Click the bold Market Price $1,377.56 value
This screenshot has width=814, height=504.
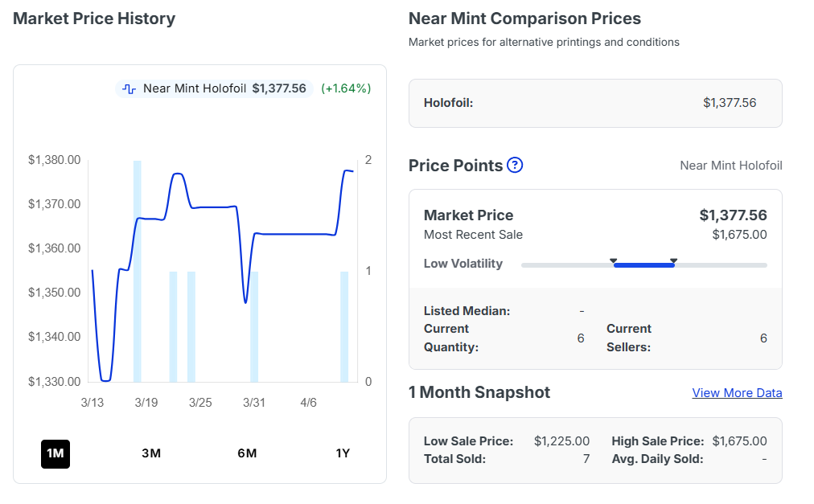coord(733,215)
